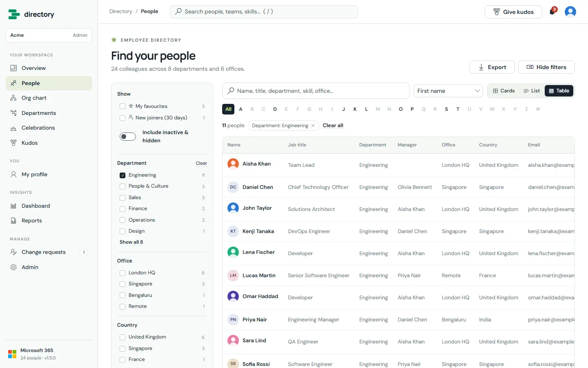The image size is (588, 368).
Task: Click the directory logo in the sidebar
Action: coord(31,14)
